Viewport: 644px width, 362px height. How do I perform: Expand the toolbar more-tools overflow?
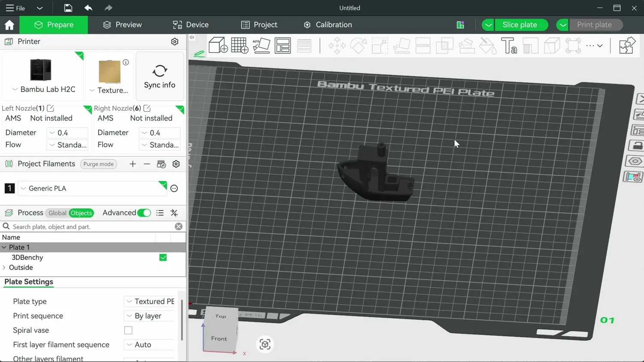(594, 45)
